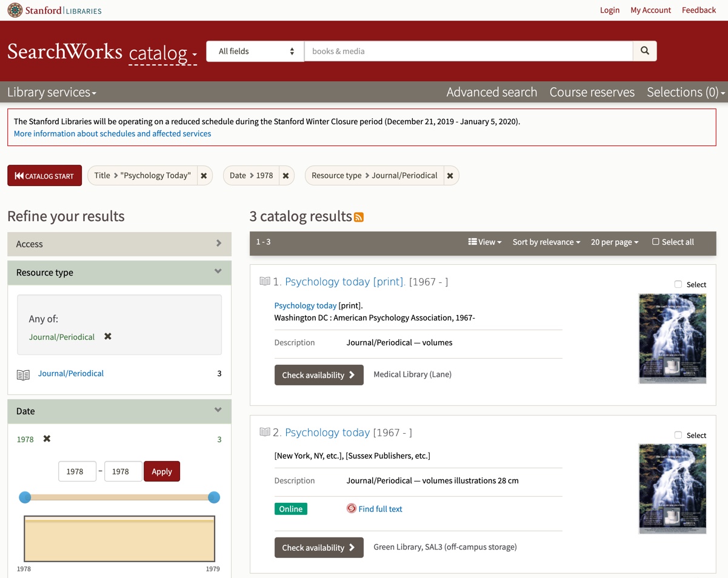Click the cover thumbnail for result 2

click(x=672, y=488)
